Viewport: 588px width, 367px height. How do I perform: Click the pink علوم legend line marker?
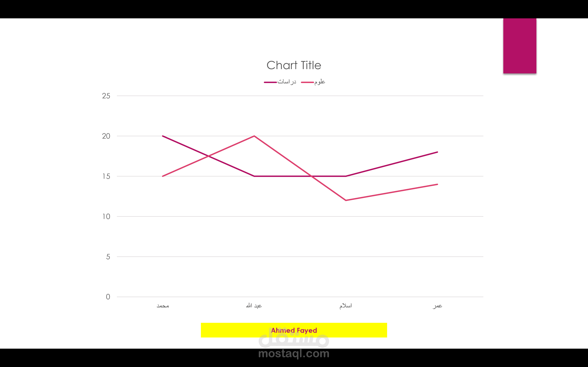click(x=307, y=82)
